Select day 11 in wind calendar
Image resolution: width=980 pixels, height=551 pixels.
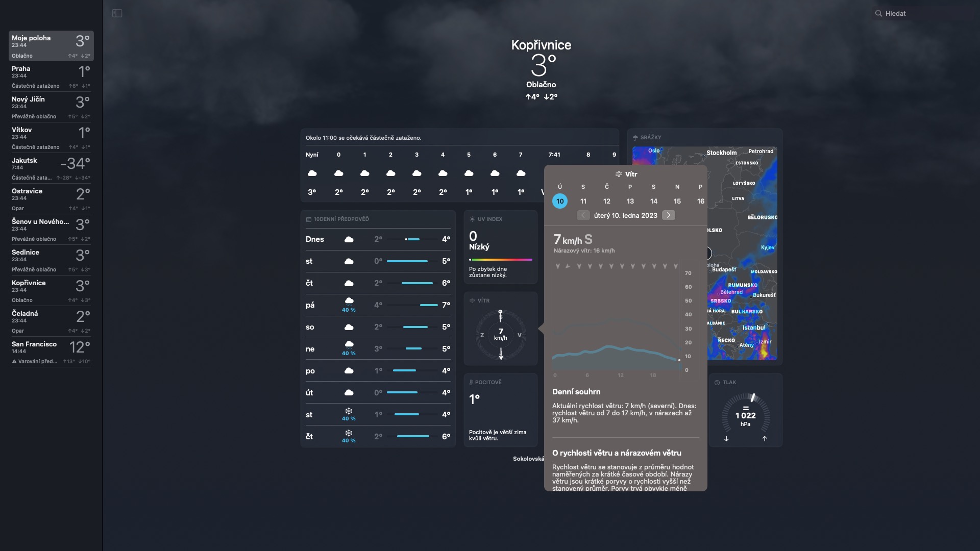(x=583, y=202)
